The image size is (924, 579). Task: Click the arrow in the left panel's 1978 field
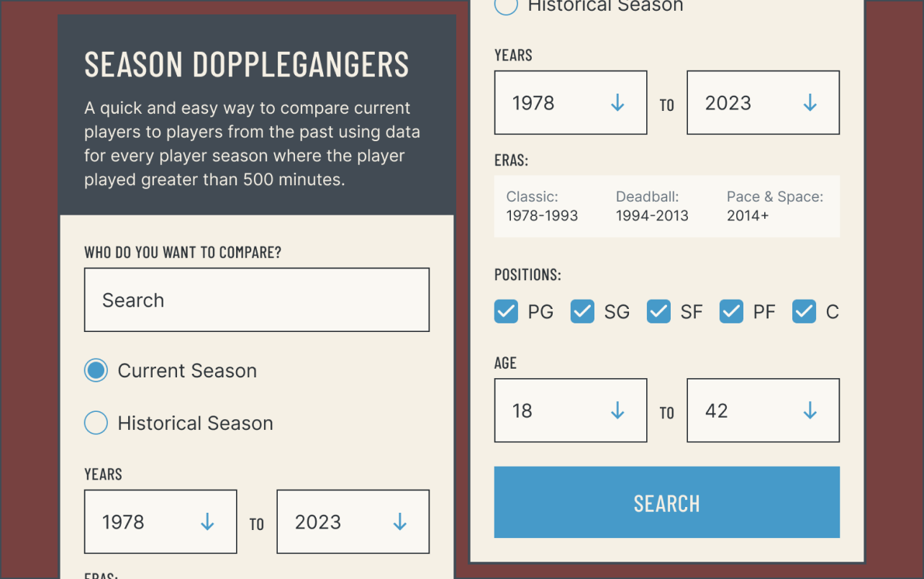click(207, 522)
